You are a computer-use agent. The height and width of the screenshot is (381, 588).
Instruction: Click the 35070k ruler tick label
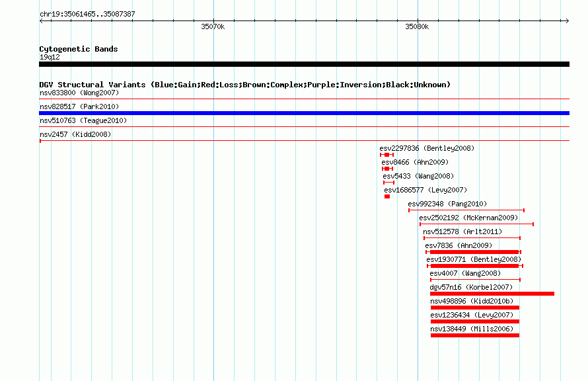pyautogui.click(x=213, y=26)
